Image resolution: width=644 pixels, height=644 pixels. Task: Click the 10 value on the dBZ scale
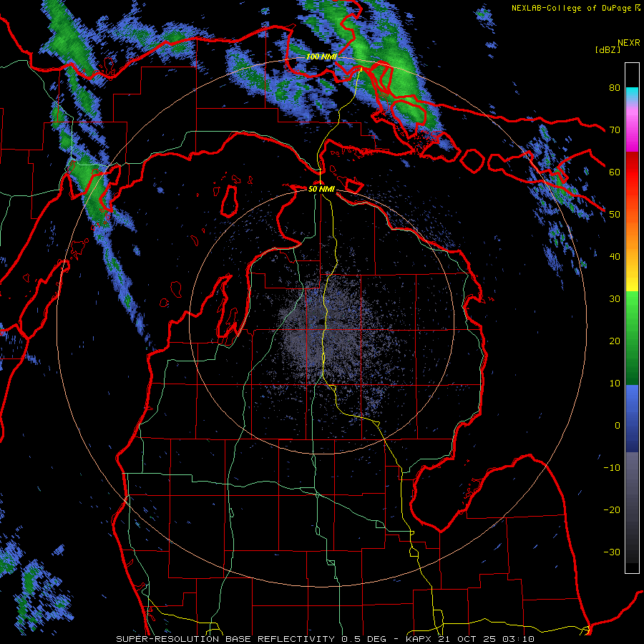point(615,384)
